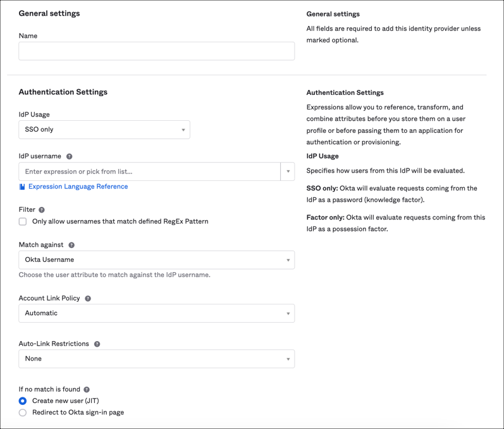Click the help icon next to Match against
The image size is (504, 429).
point(71,245)
